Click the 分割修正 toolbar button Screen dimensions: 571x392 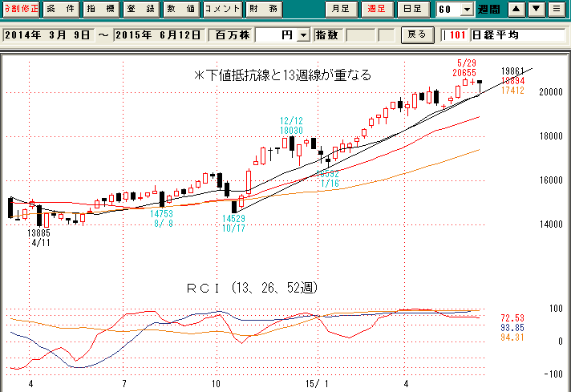[20, 10]
